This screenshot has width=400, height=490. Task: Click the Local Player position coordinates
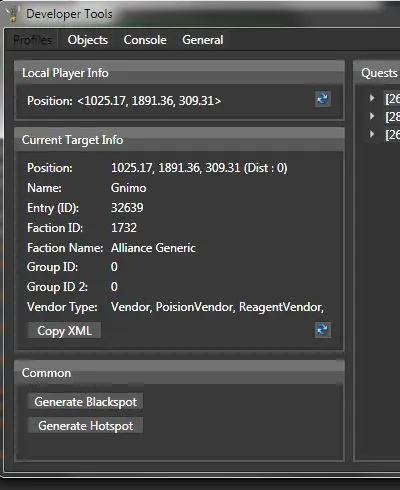[x=149, y=101]
